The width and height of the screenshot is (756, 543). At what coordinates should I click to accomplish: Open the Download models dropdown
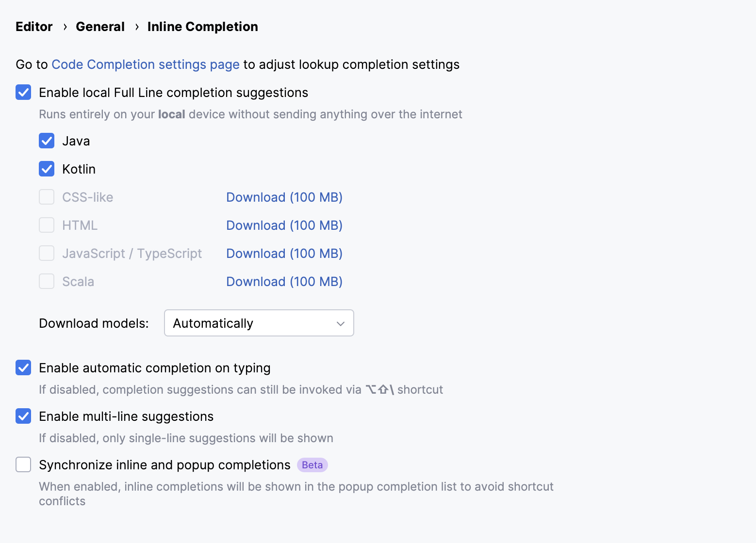[x=259, y=323]
